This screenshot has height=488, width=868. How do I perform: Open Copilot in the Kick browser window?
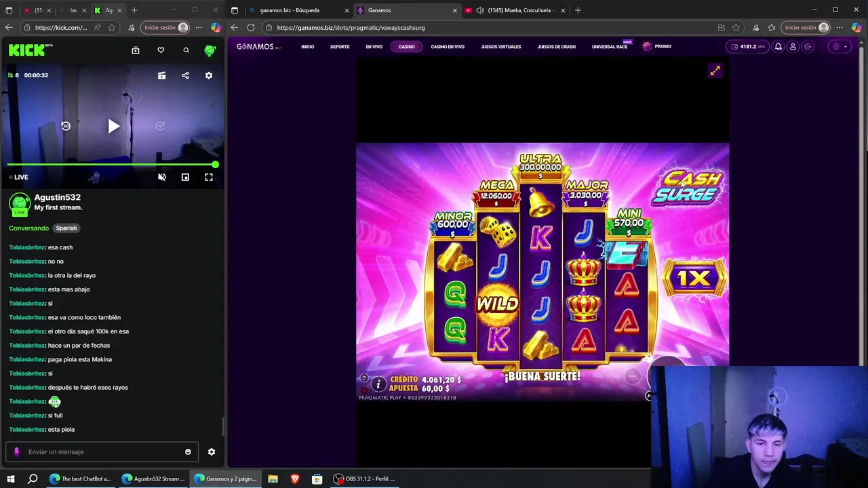pyautogui.click(x=216, y=28)
